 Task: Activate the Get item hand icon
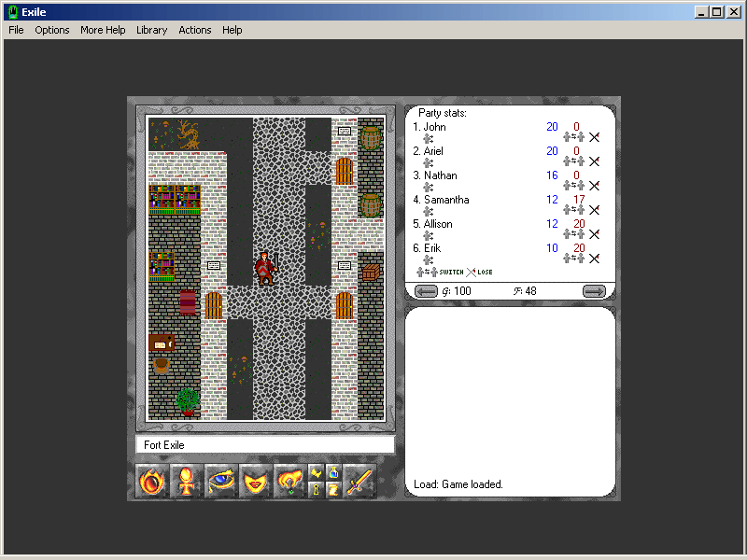pyautogui.click(x=289, y=482)
